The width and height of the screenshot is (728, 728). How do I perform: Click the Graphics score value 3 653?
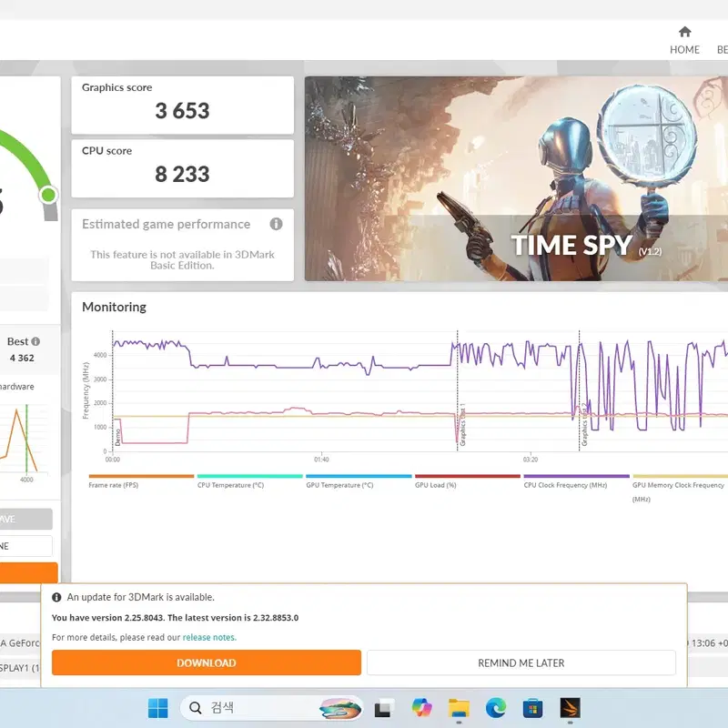point(183,111)
